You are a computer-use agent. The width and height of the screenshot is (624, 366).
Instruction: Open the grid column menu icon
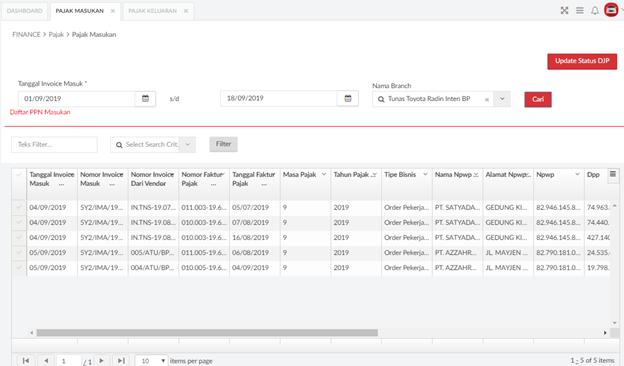613,174
